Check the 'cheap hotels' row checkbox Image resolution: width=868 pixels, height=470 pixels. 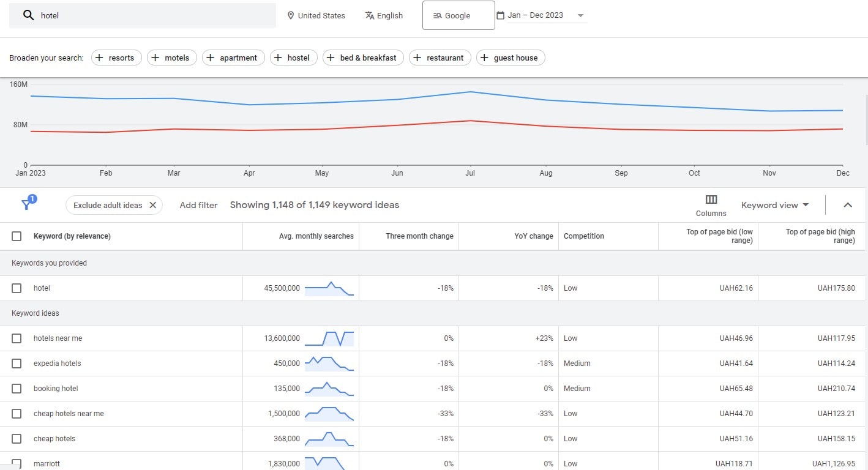17,439
